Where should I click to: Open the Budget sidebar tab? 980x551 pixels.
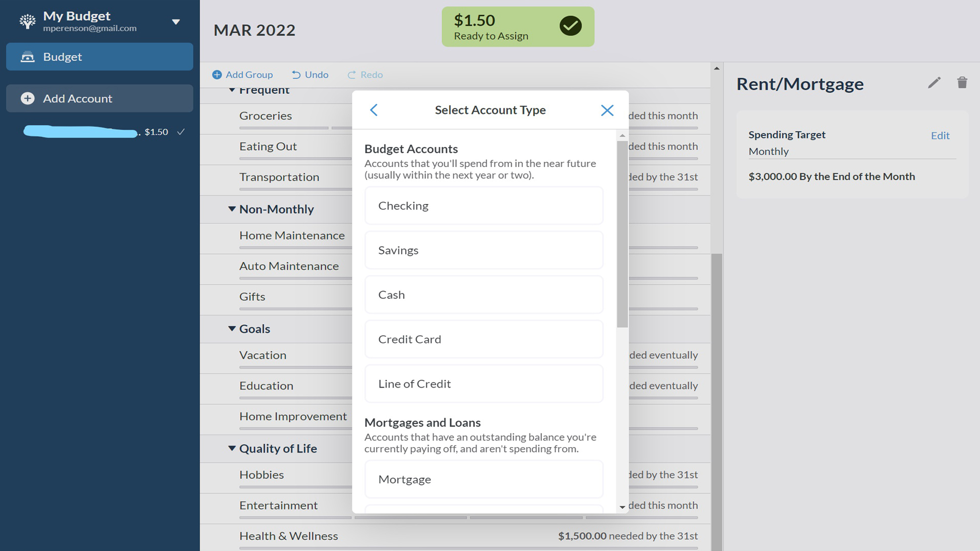(x=99, y=57)
